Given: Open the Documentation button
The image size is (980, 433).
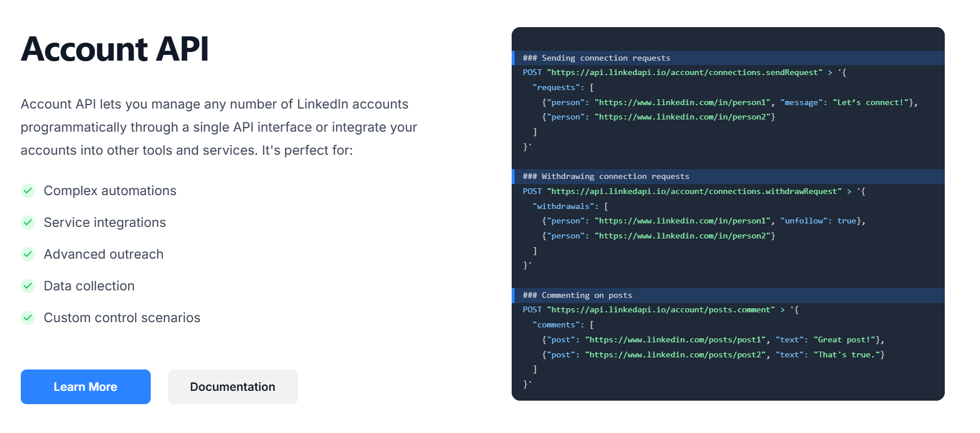Looking at the screenshot, I should (x=233, y=387).
